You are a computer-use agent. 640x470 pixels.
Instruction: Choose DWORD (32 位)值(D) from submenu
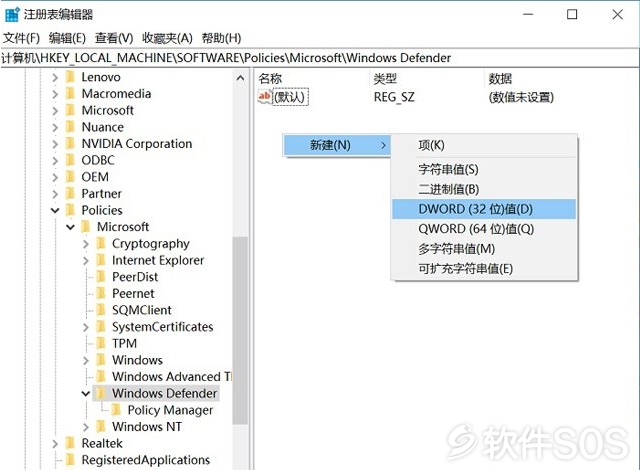pos(484,209)
